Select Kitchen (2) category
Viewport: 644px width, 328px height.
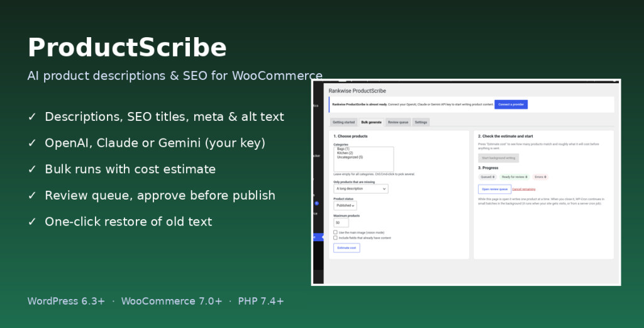pyautogui.click(x=345, y=153)
